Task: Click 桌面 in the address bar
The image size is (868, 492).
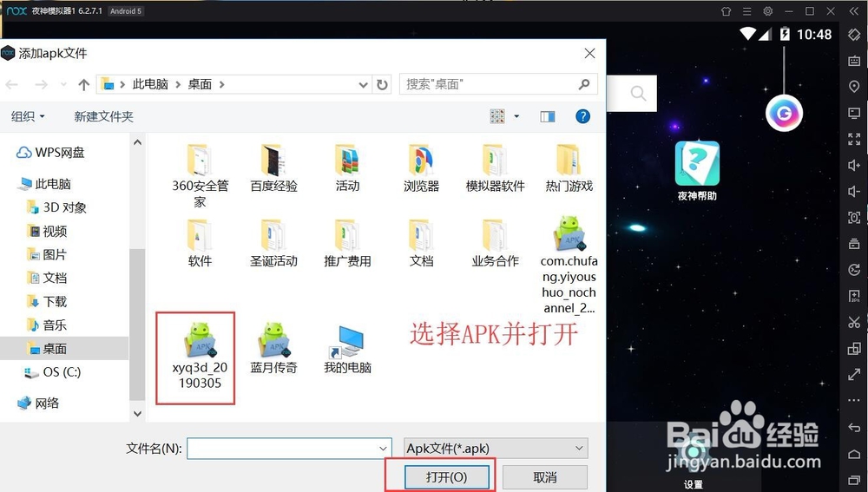Action: click(200, 84)
